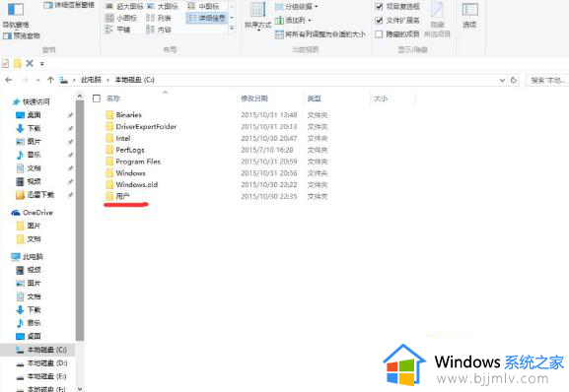Open the Add columns (添加列) dropdown
The width and height of the screenshot is (569, 392).
[x=293, y=21]
